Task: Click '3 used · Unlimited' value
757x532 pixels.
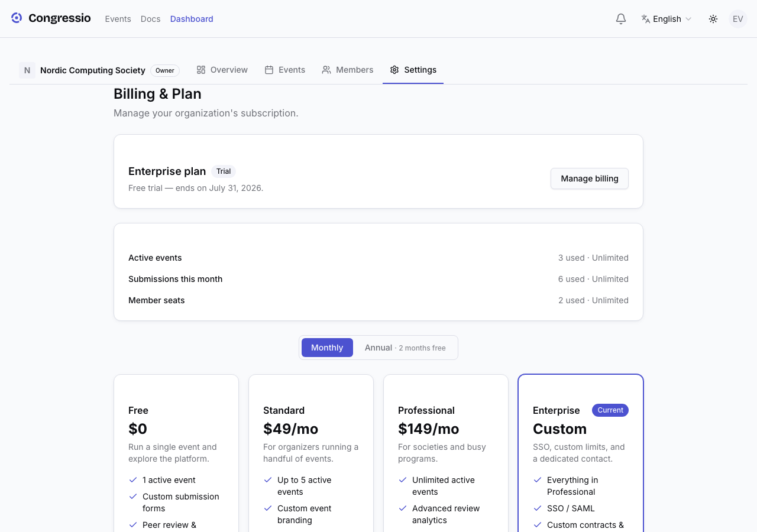Action: [x=593, y=258]
